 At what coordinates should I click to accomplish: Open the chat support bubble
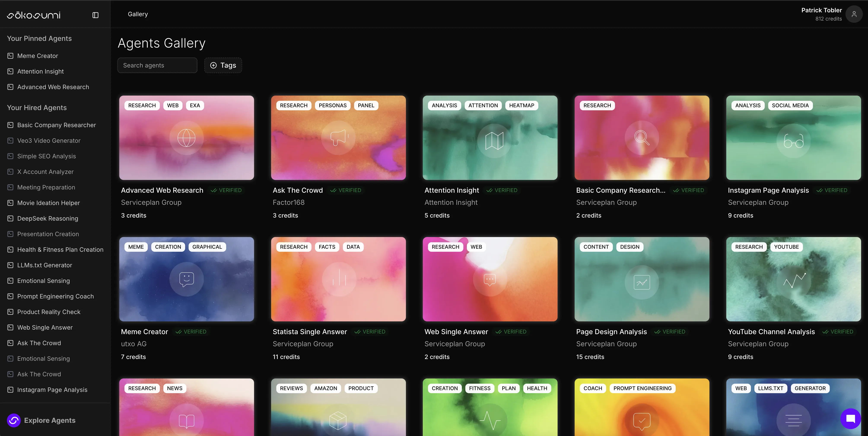tap(851, 418)
